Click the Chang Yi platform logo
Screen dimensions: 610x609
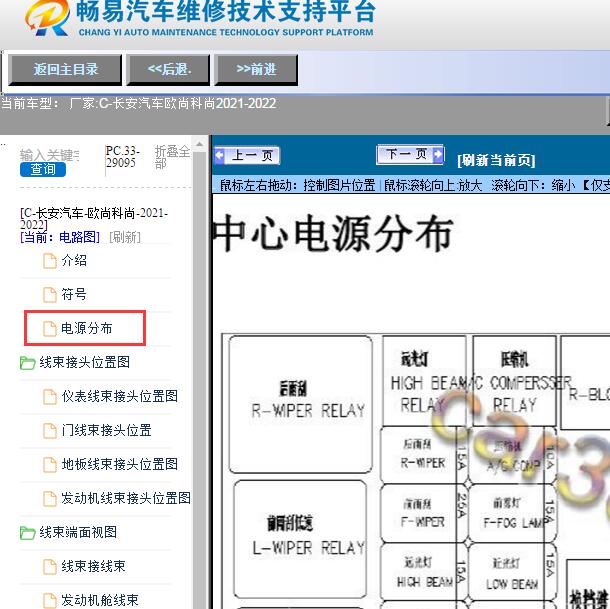pos(47,19)
